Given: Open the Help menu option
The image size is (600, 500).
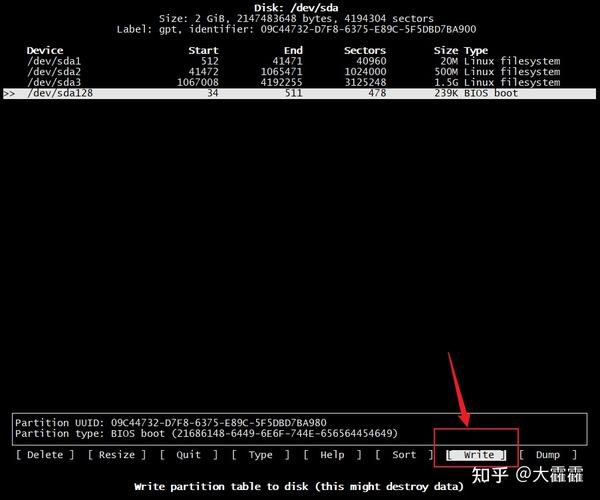Looking at the screenshot, I should click(x=332, y=455).
